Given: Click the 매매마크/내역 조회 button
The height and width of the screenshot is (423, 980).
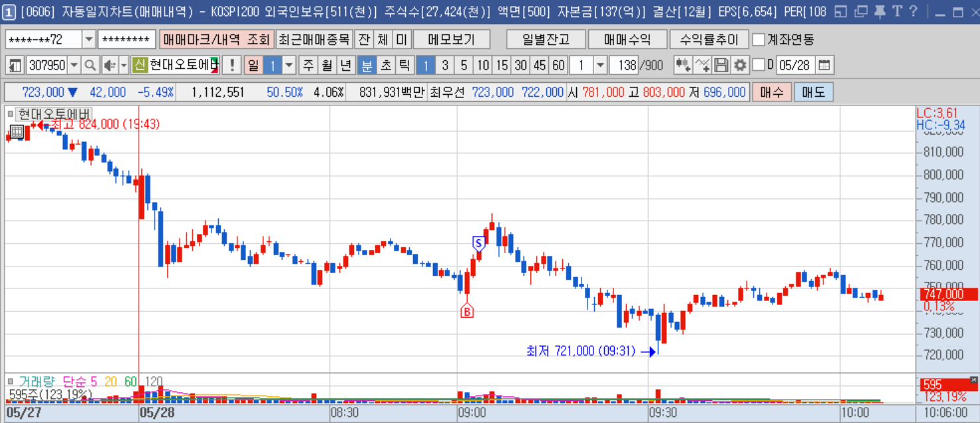Looking at the screenshot, I should [x=216, y=40].
